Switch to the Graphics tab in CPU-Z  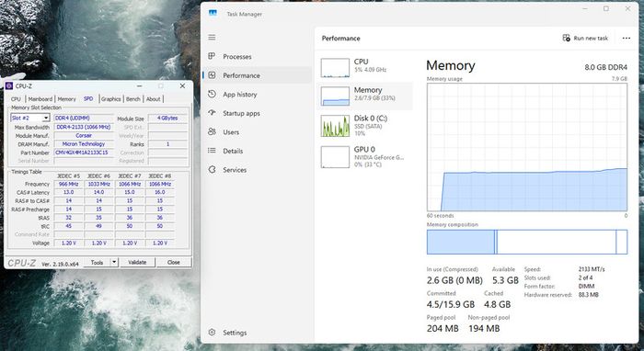pyautogui.click(x=111, y=99)
